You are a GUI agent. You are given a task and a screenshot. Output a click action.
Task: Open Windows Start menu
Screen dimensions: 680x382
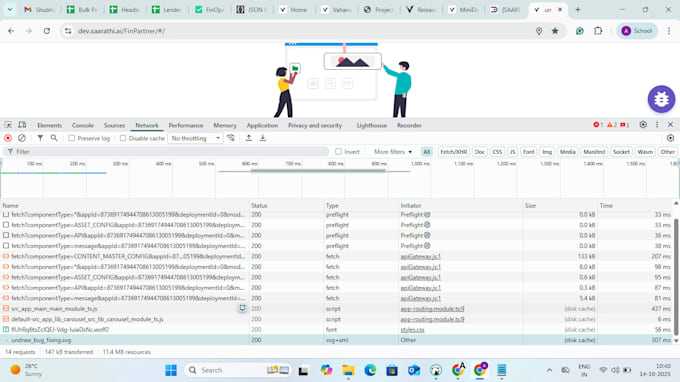(x=171, y=370)
